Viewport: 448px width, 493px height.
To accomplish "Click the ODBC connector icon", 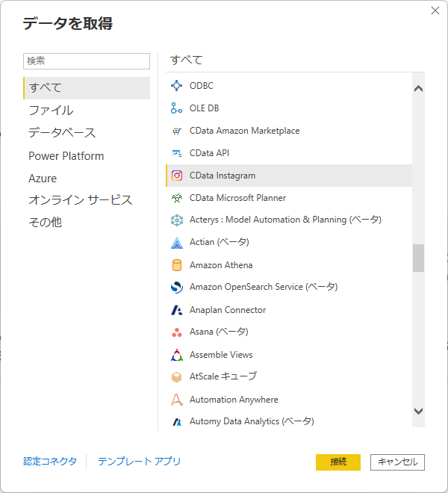I will coord(177,86).
